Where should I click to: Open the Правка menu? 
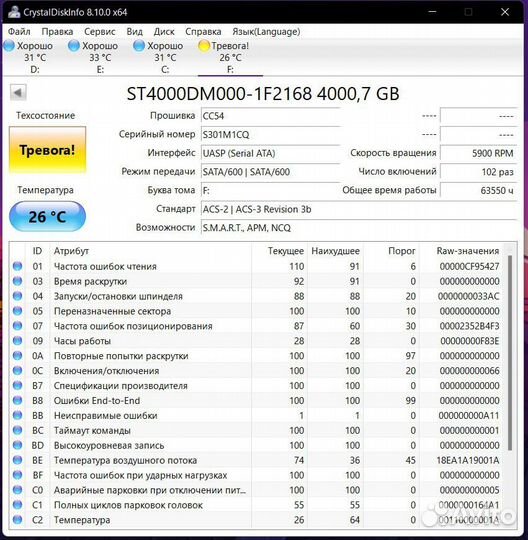[x=57, y=32]
